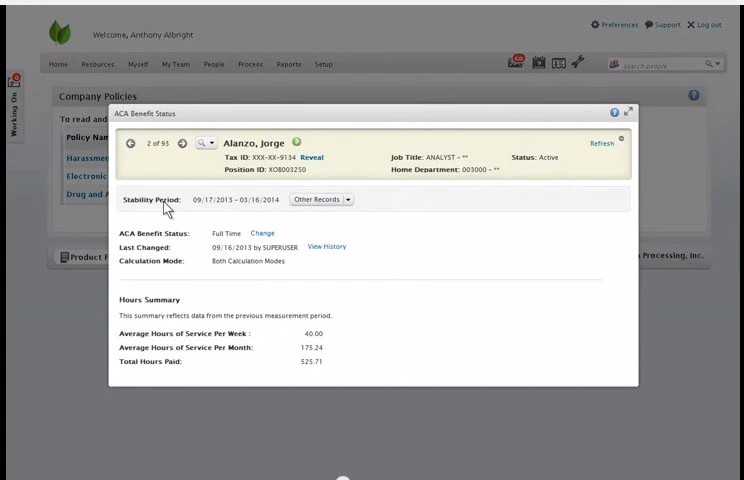This screenshot has height=480, width=744.
Task: Open the My Team menu
Action: (176, 65)
